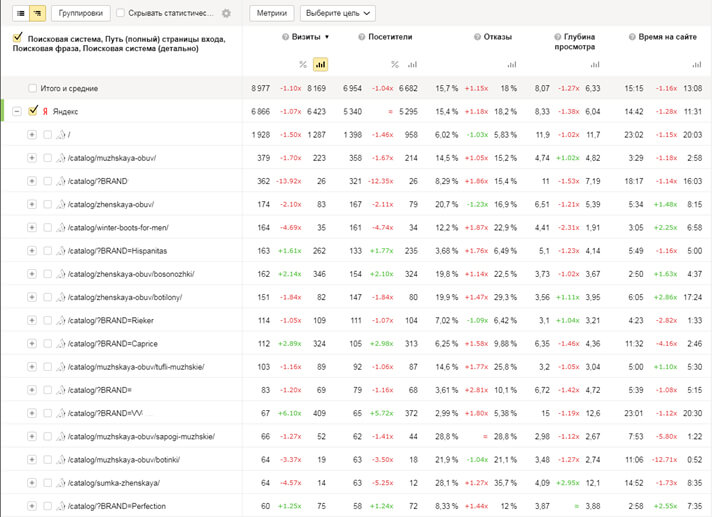Click page icon next to /catalog/sumka-zhenskaya/
The height and width of the screenshot is (517, 712).
click(61, 483)
